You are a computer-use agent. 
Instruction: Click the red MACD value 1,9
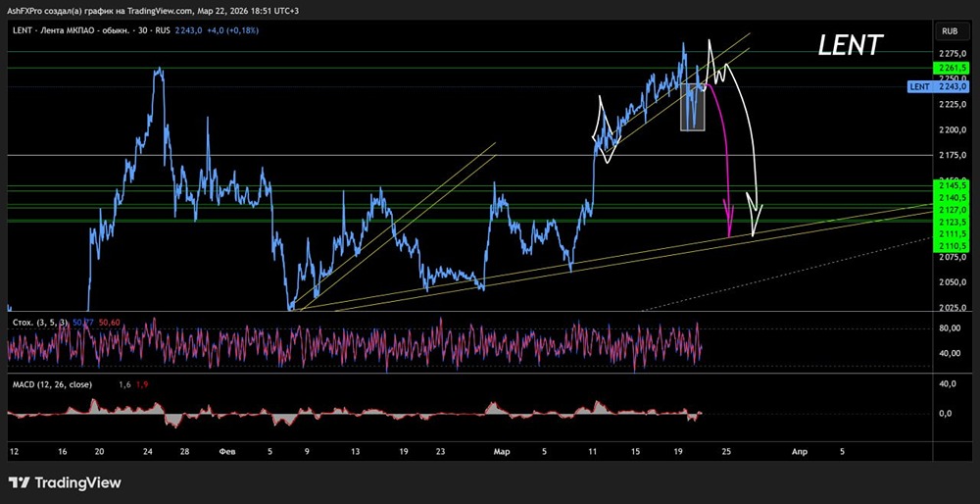(x=142, y=384)
